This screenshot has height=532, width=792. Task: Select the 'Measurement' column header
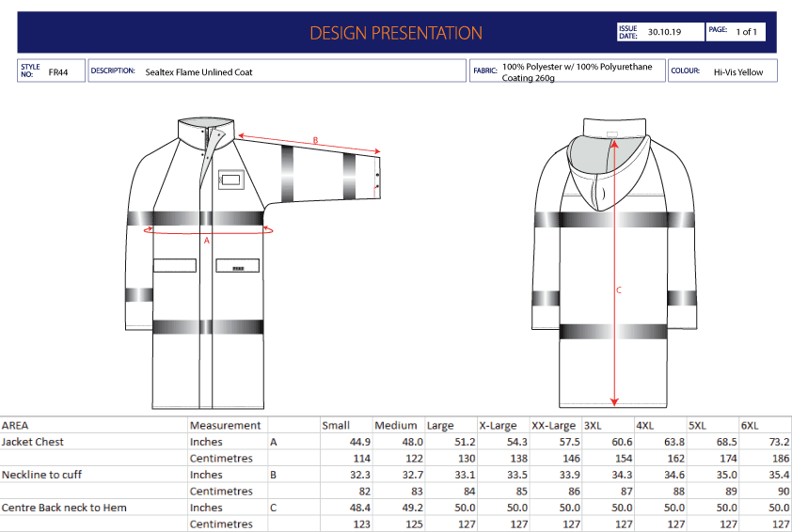tap(225, 426)
